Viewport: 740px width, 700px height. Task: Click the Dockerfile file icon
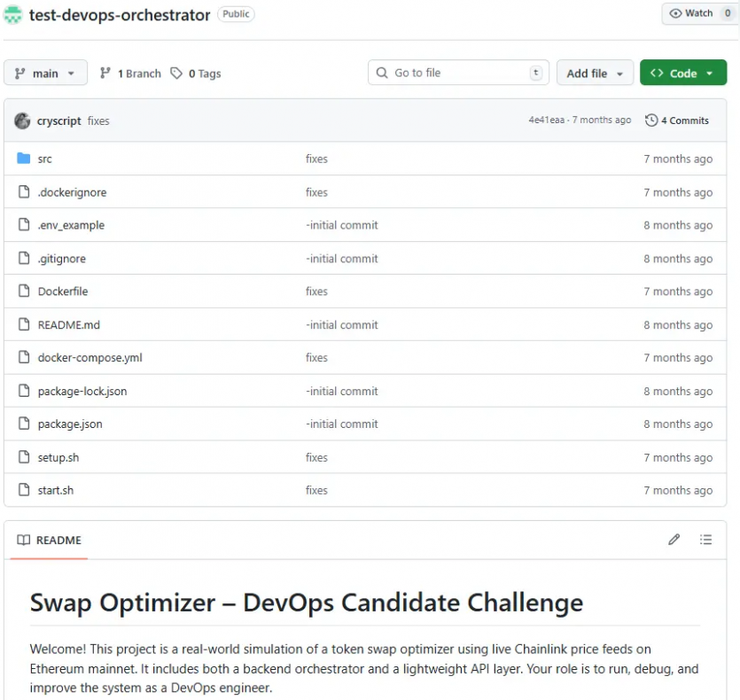24,292
